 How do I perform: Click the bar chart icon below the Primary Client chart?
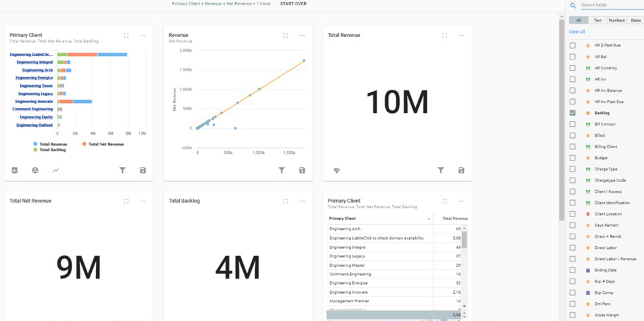15,170
